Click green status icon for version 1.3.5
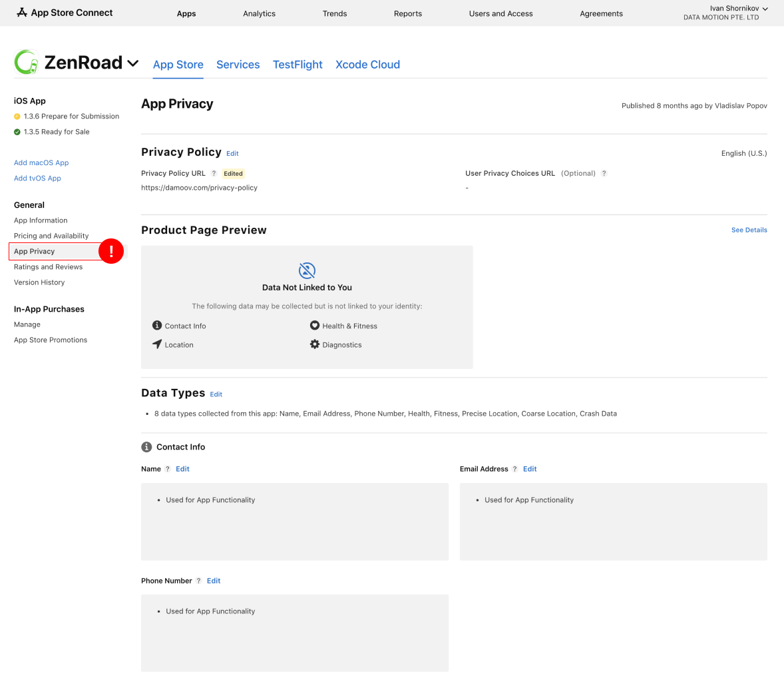This screenshot has height=682, width=784. click(17, 132)
